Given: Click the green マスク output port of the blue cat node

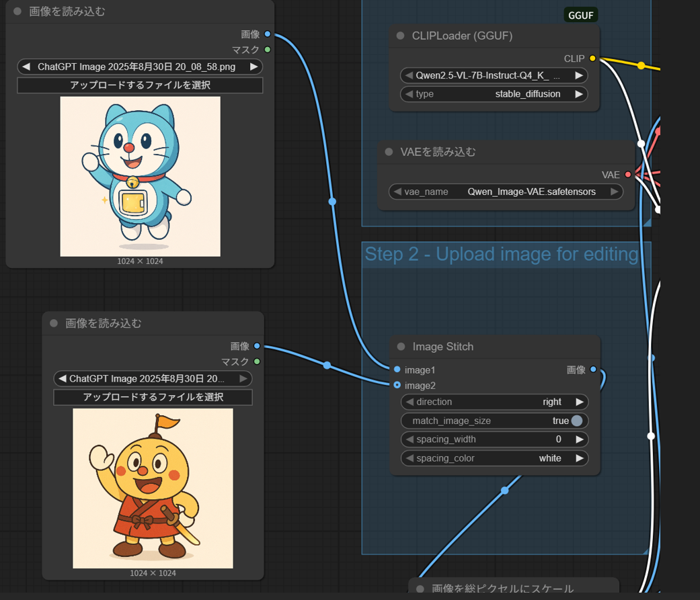Looking at the screenshot, I should pyautogui.click(x=268, y=50).
